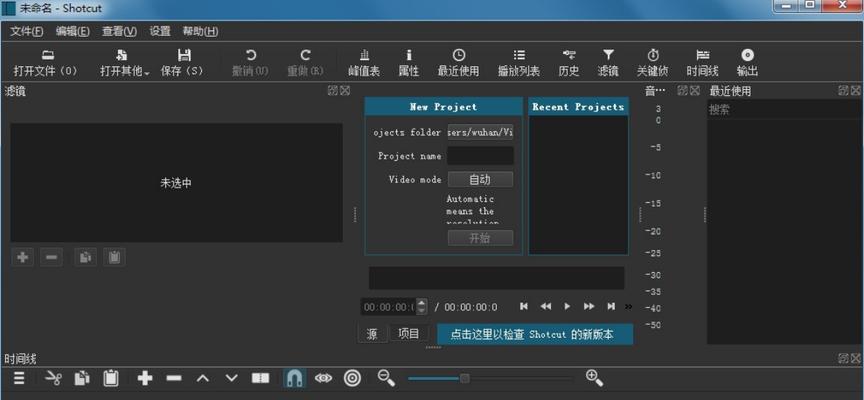Open the 帮助 menu
This screenshot has width=864, height=400.
(x=201, y=31)
